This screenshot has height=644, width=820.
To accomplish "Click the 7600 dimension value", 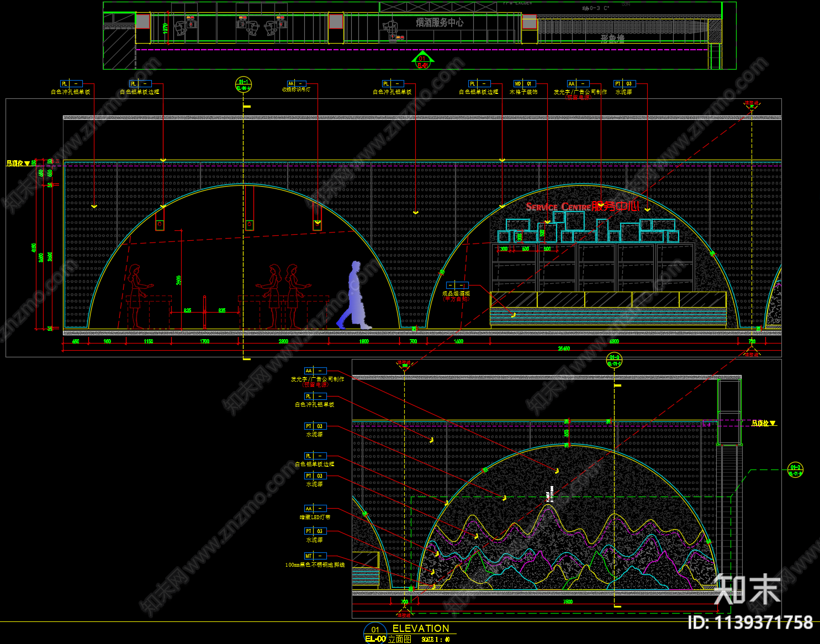I will 568,602.
